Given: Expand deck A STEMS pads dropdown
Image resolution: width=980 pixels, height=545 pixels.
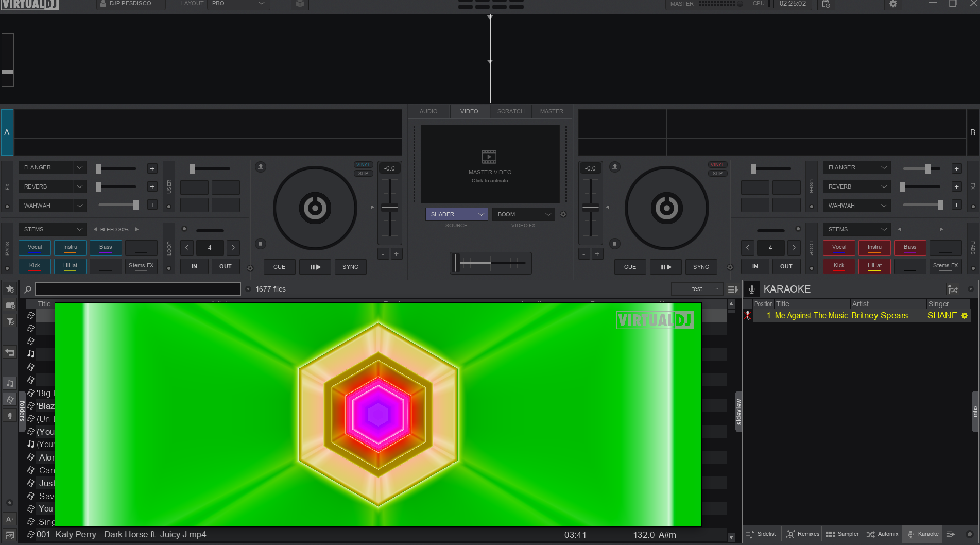Looking at the screenshot, I should tap(79, 229).
